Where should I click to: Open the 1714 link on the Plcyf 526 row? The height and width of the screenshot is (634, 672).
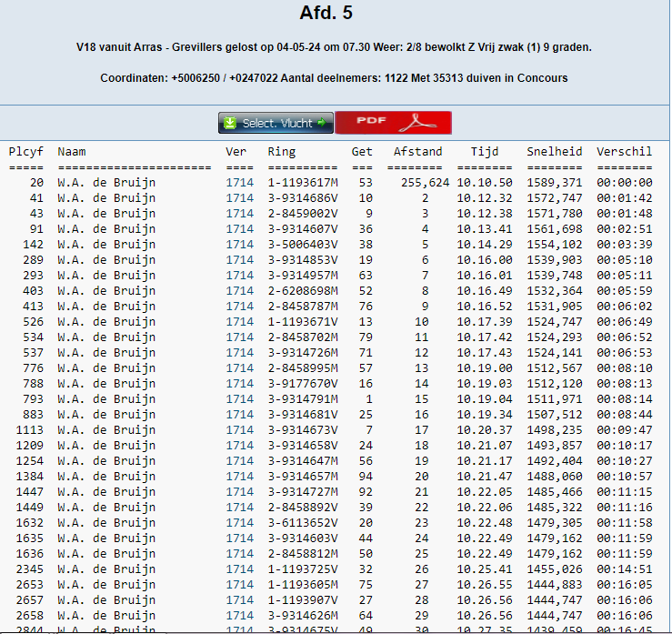click(x=239, y=322)
